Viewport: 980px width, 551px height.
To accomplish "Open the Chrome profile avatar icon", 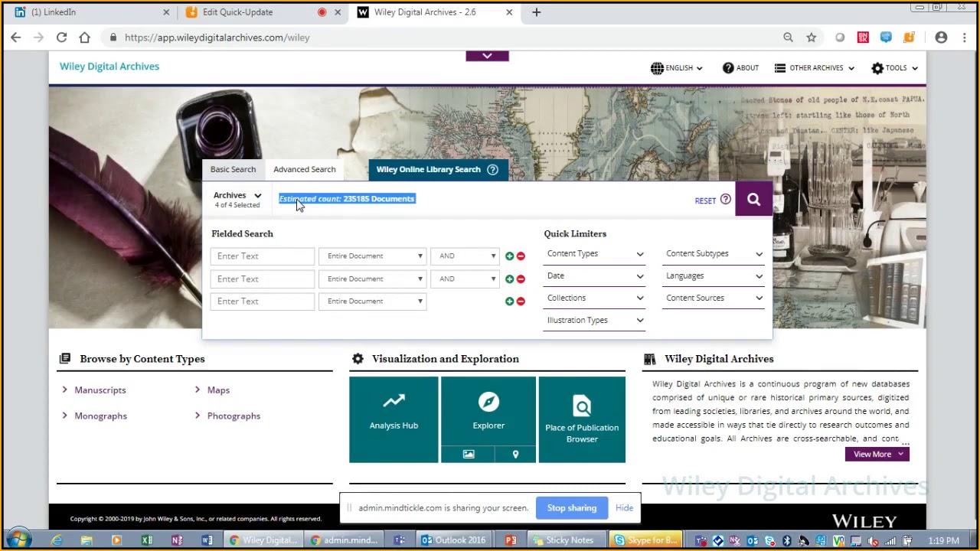I will 941,37.
